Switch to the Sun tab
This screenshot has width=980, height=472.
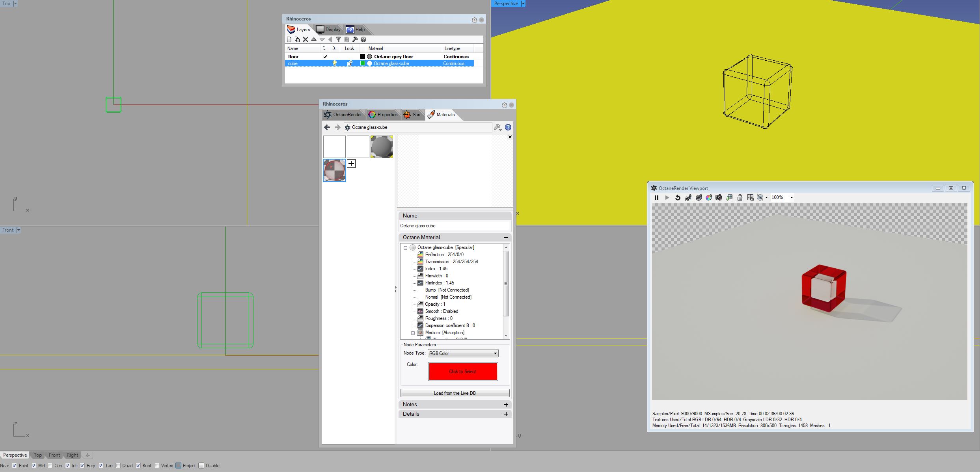click(412, 115)
